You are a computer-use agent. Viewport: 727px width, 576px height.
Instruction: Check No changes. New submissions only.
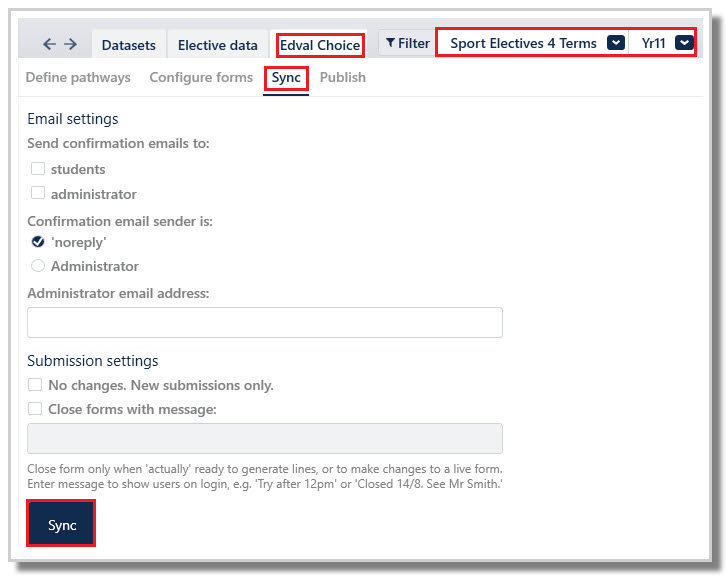tap(35, 384)
